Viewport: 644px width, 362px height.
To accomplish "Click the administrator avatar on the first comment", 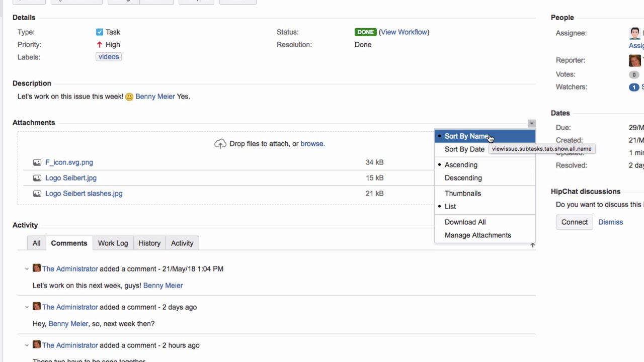I will 37,268.
